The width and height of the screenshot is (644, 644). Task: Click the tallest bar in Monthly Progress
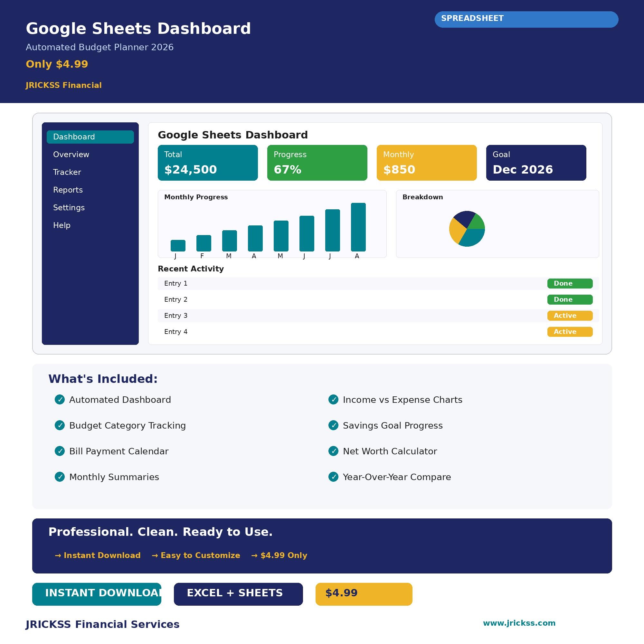pos(358,227)
